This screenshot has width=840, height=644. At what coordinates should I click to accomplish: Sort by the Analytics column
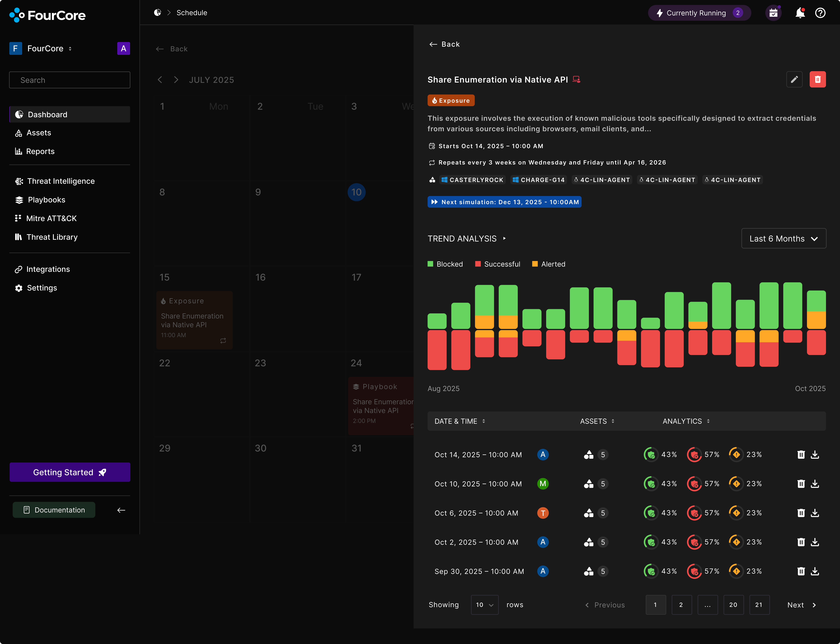686,421
